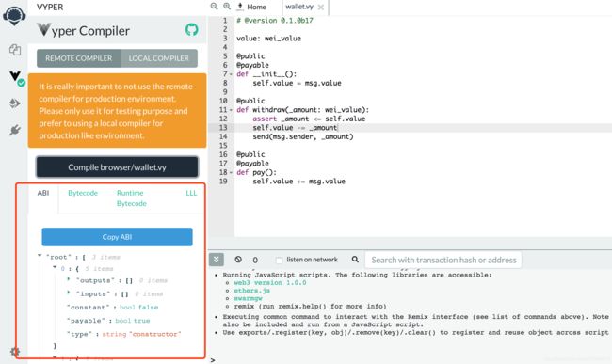Viewport: 612px width, 364px height.
Task: Switch to Local Compiler
Action: 158,58
